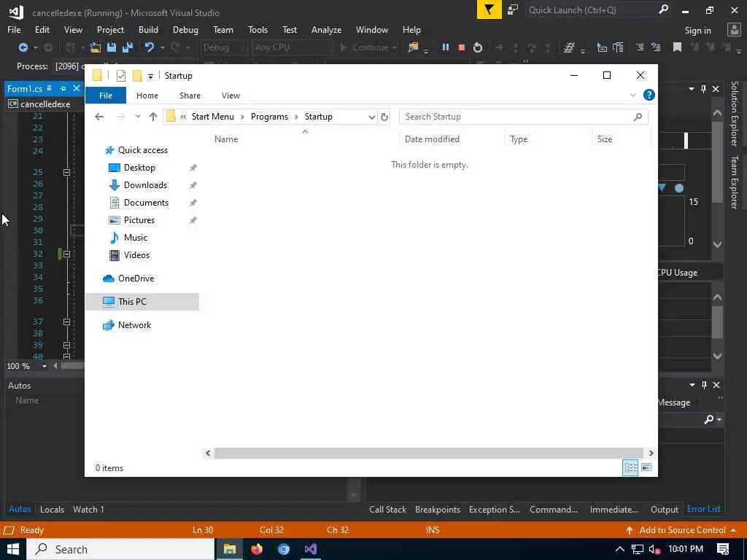This screenshot has width=747, height=560.
Task: Open Chrome from the taskbar
Action: coord(284,549)
